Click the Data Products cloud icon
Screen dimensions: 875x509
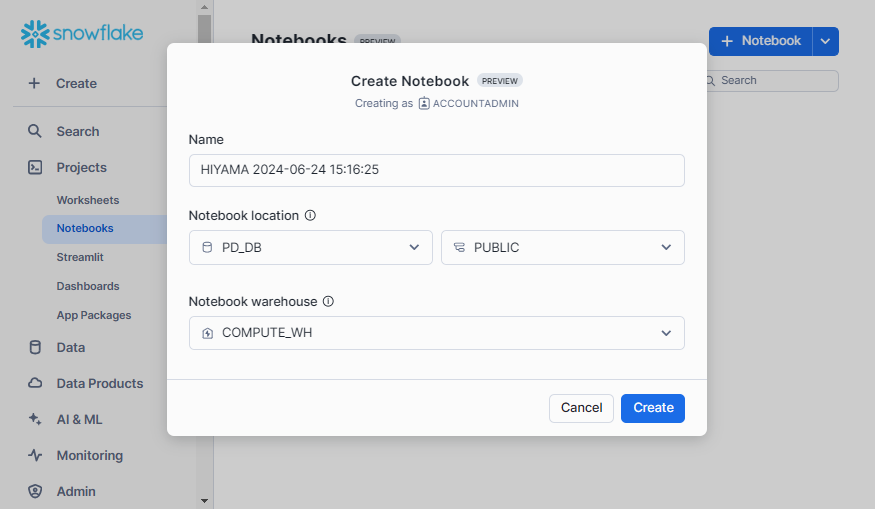coord(35,383)
